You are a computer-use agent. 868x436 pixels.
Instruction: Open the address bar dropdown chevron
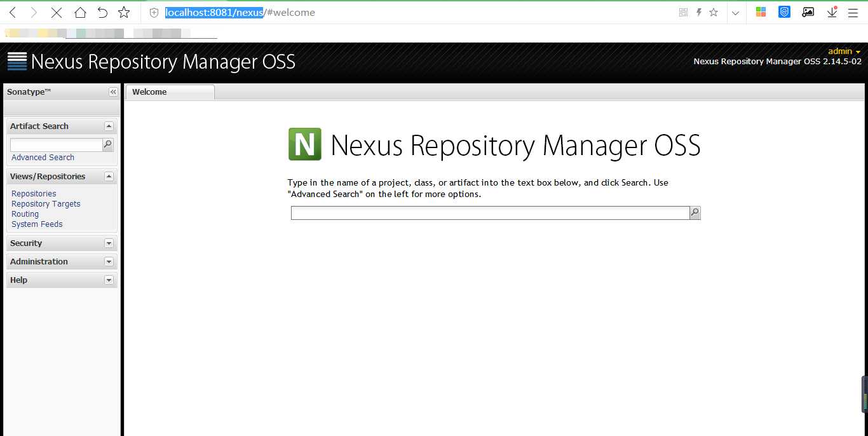pos(735,13)
